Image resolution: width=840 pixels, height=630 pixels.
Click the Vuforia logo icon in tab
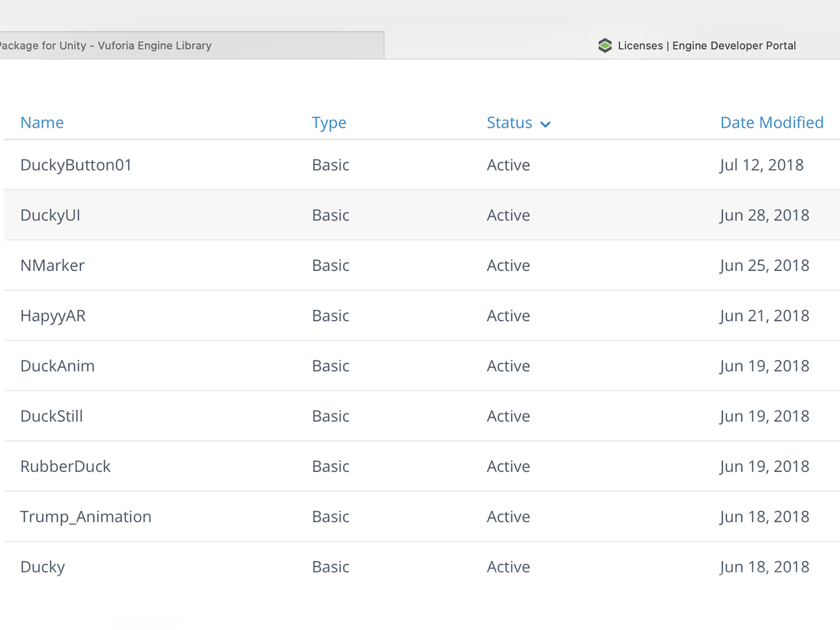point(605,46)
